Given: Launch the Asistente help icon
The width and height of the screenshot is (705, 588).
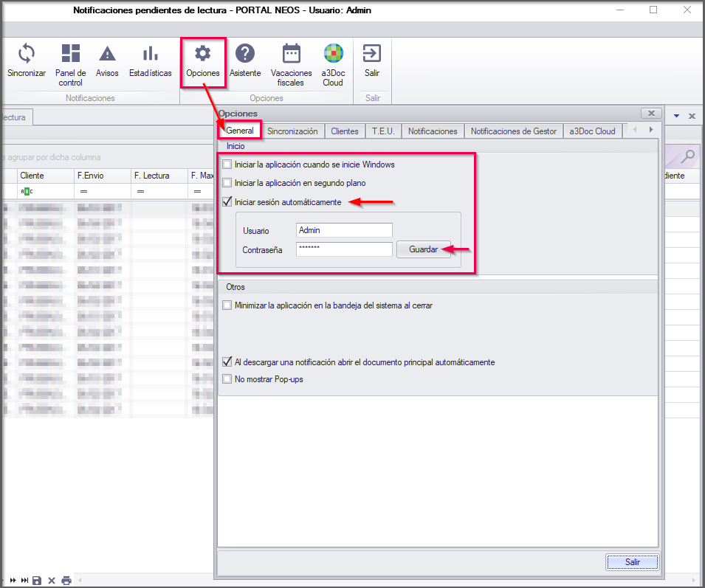Looking at the screenshot, I should click(245, 54).
